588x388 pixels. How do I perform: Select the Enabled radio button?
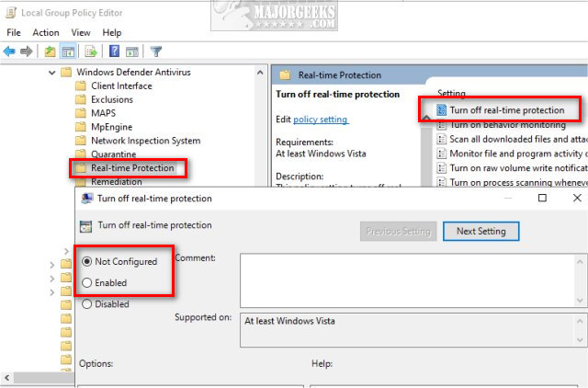[86, 282]
